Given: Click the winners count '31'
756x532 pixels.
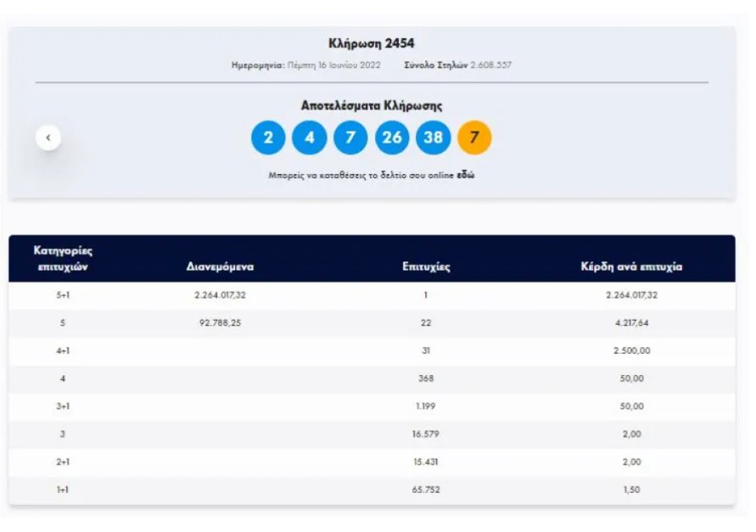Looking at the screenshot, I should pos(426,351).
